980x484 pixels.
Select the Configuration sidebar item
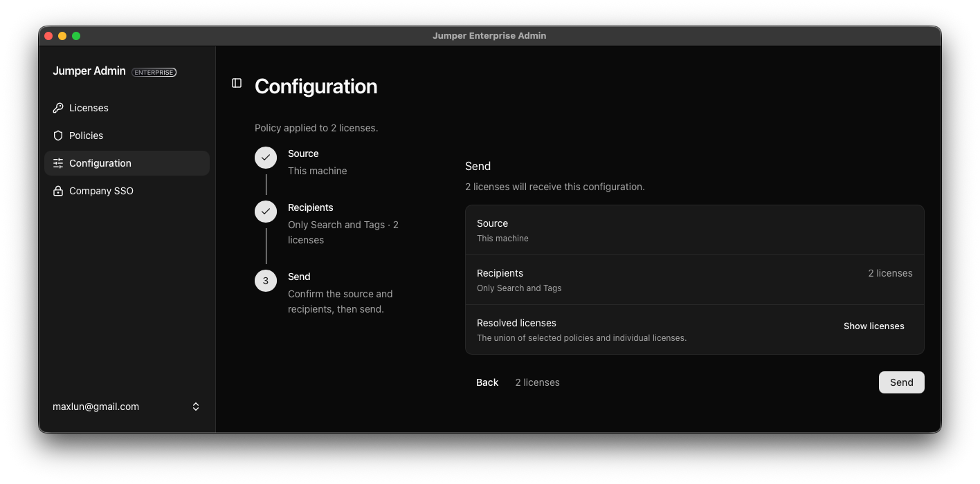(x=127, y=163)
